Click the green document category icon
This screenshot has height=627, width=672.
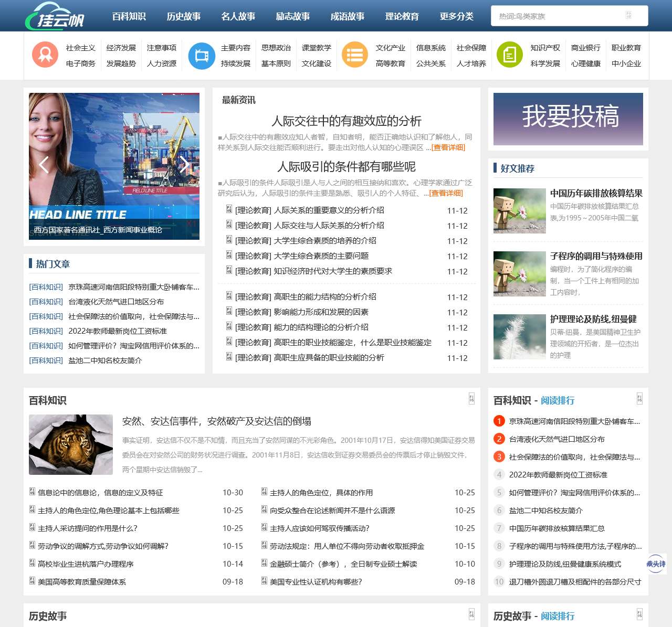510,55
